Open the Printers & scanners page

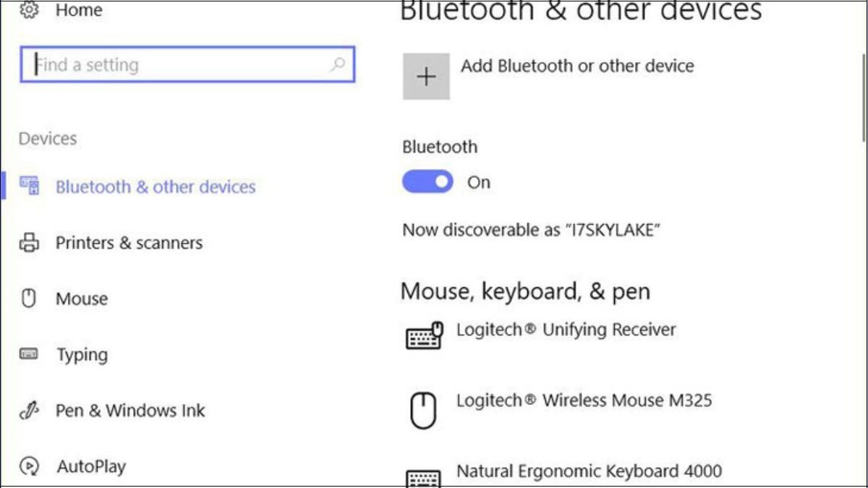[x=129, y=243]
